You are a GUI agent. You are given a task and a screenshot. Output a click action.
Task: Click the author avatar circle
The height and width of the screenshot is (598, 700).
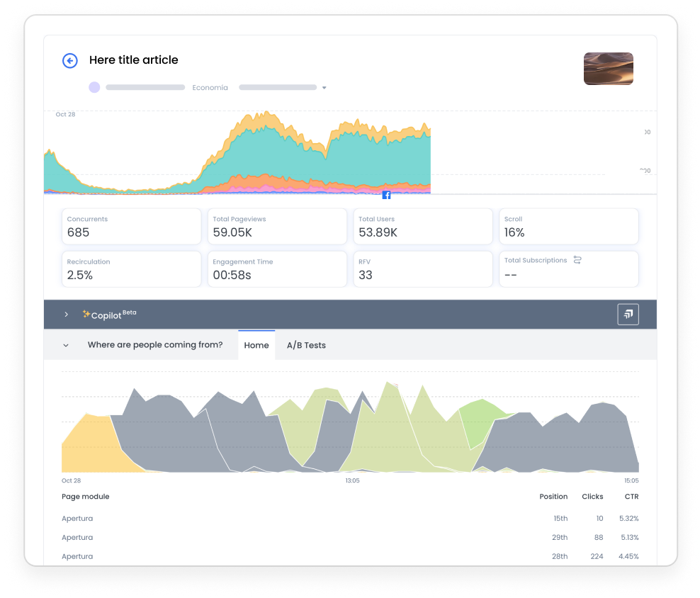94,87
